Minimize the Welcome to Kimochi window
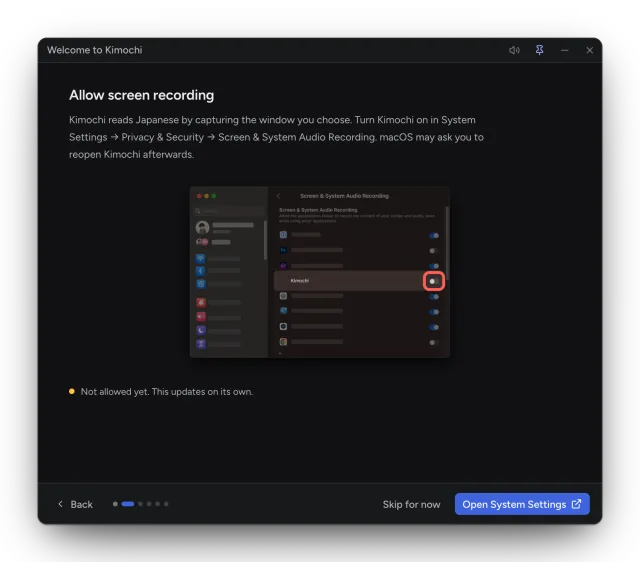Screen dimensions: 640x562 click(x=564, y=50)
